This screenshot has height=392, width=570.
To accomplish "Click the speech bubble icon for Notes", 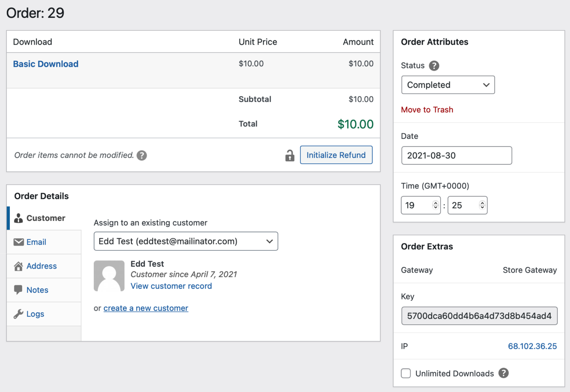I will 19,290.
